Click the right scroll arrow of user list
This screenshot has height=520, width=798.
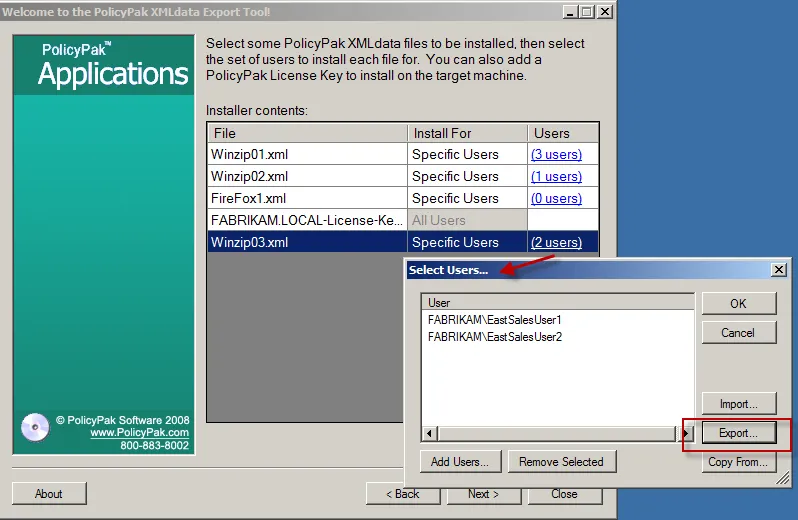pyautogui.click(x=686, y=434)
